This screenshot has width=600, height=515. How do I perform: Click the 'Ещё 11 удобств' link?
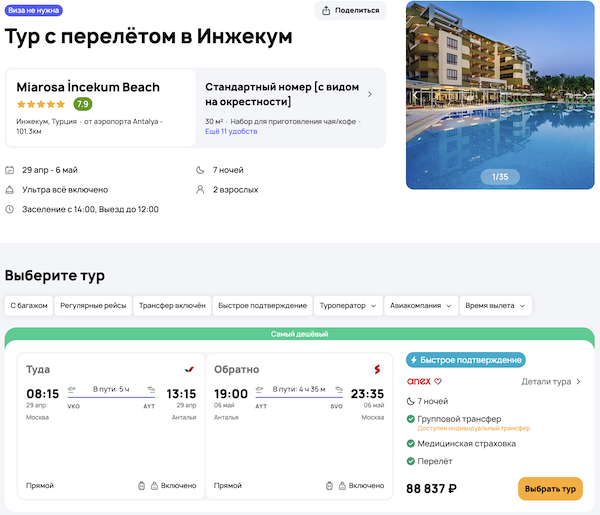coord(229,131)
